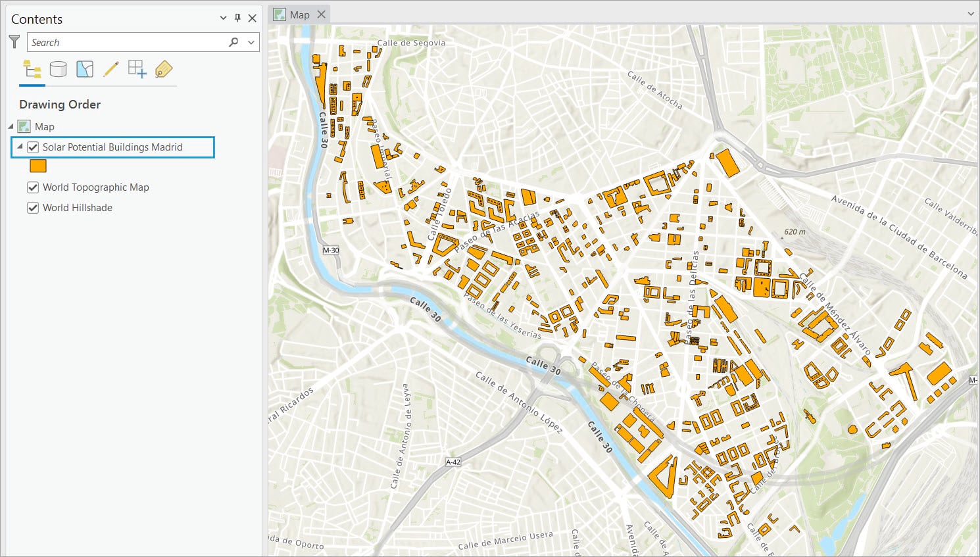Click the search magnifier in the Contents pane

point(233,41)
